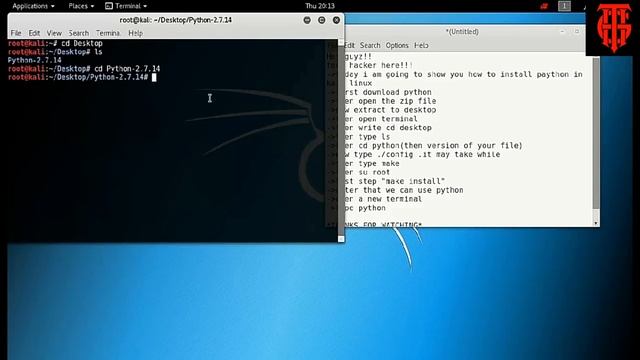Click the 'open terminal' line in editor
Screen dimensions: 640x360
[x=381, y=119]
